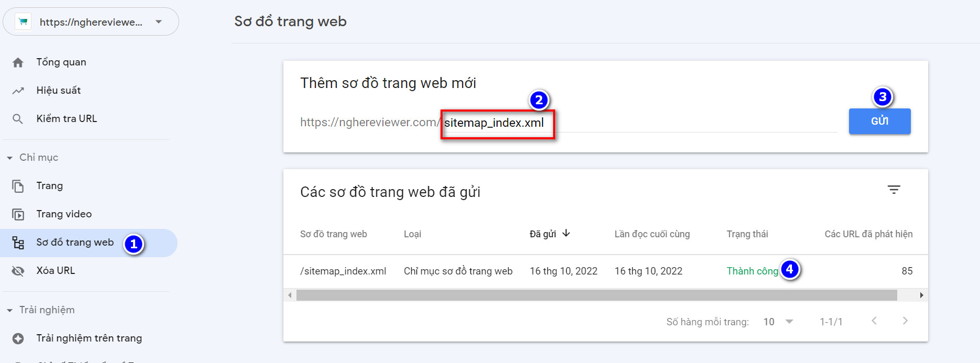Click the Trải nghiệm trên trang icon
This screenshot has height=363, width=980.
pos(18,338)
